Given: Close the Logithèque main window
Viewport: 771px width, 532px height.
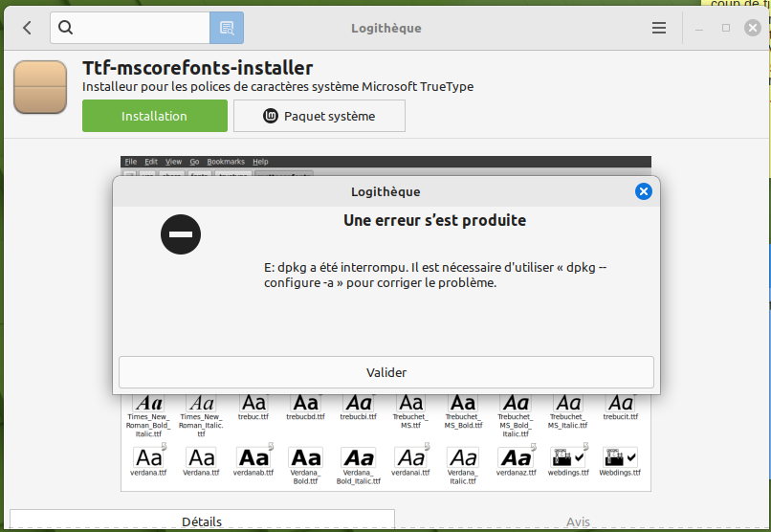Looking at the screenshot, I should [x=752, y=28].
